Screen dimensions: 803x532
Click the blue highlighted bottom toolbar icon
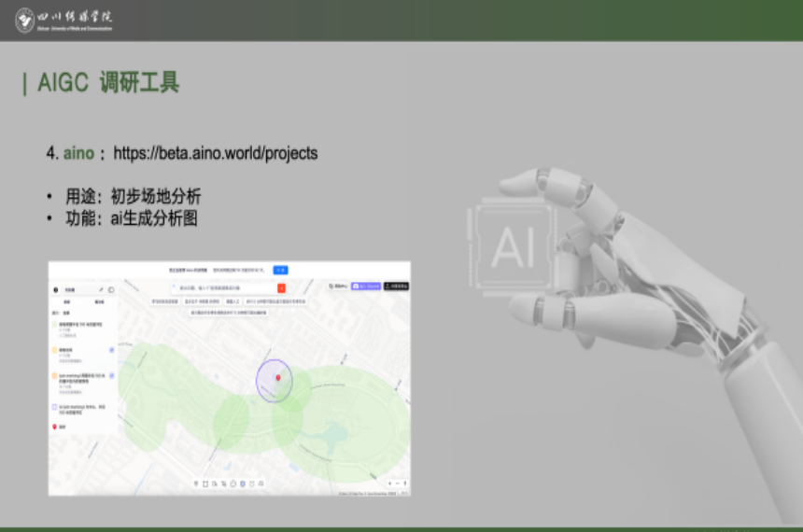[243, 483]
